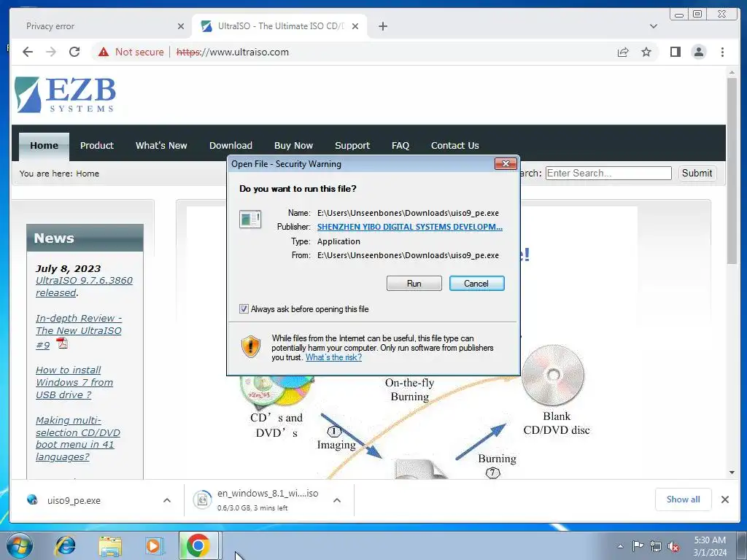
Task: Click the Enter Search input field
Action: pos(608,174)
